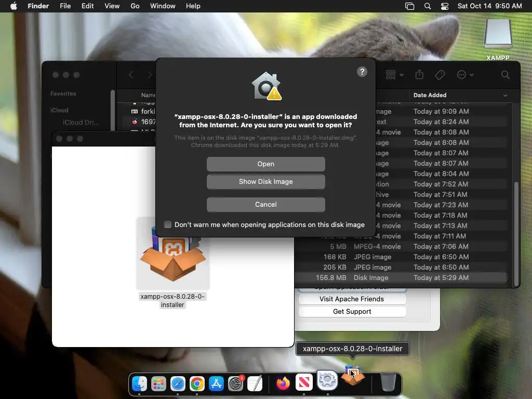Click the enlarged gear icon in Dock
The width and height of the screenshot is (532, 399).
[327, 380]
